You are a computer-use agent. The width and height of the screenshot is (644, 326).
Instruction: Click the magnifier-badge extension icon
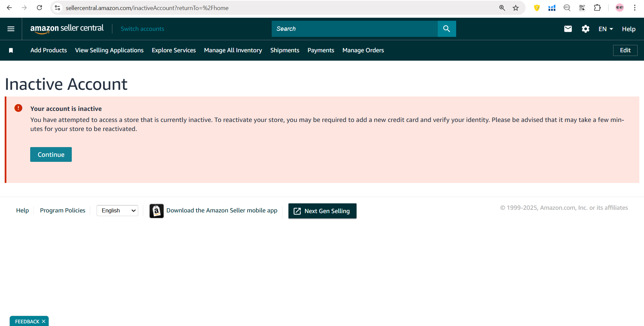click(567, 8)
